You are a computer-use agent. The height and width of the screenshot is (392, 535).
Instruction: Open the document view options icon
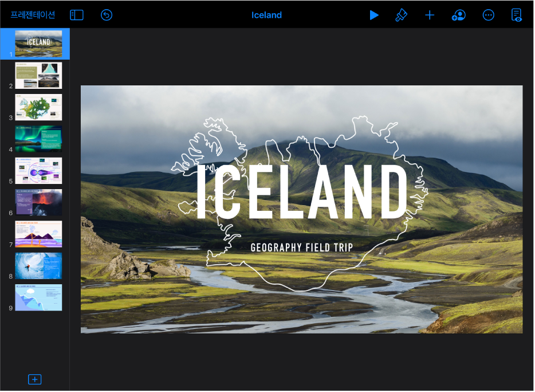pos(517,15)
